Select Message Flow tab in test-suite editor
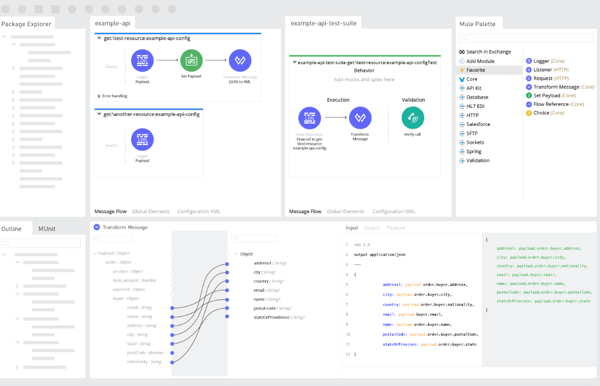This screenshot has height=386, width=600. 305,211
